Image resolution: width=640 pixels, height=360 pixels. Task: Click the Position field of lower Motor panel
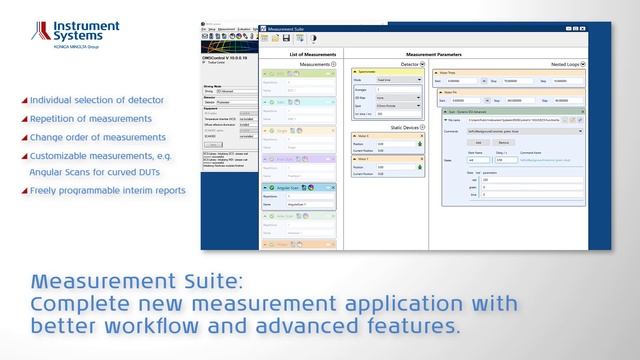tap(396, 167)
